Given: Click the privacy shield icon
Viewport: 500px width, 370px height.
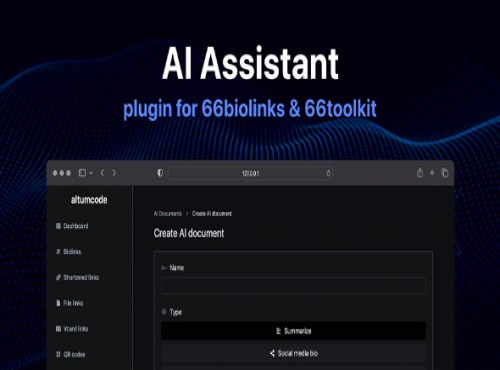Looking at the screenshot, I should point(160,173).
